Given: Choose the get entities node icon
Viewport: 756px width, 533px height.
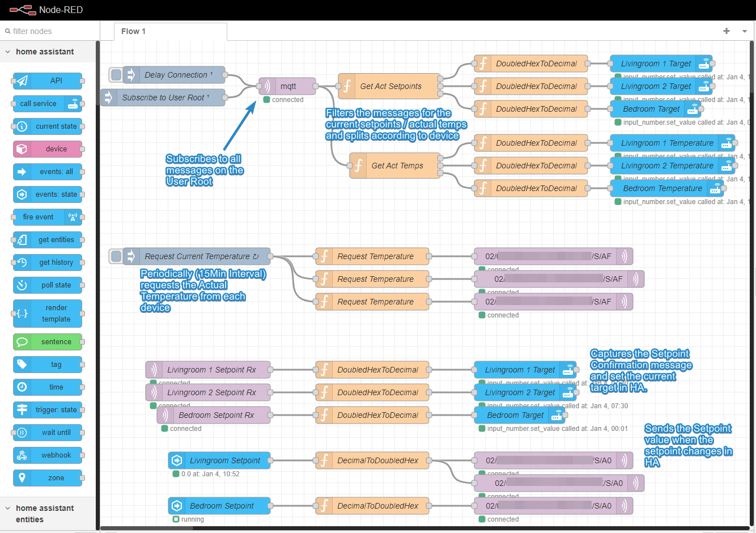Looking at the screenshot, I should click(22, 240).
